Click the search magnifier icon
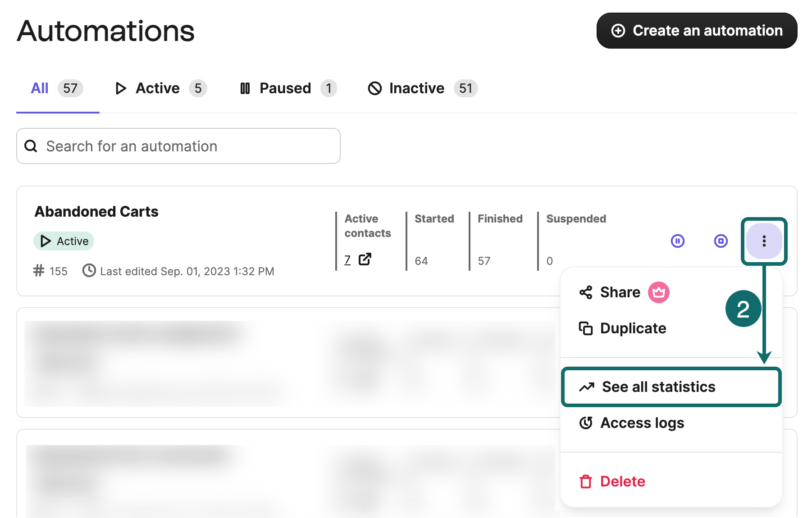The height and width of the screenshot is (518, 812). (31, 145)
